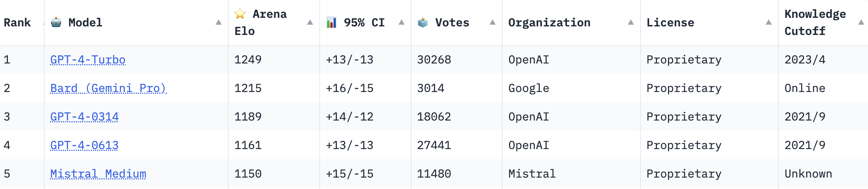868x189 pixels.
Task: Open the GPT-4-Turbo model link
Action: click(88, 60)
